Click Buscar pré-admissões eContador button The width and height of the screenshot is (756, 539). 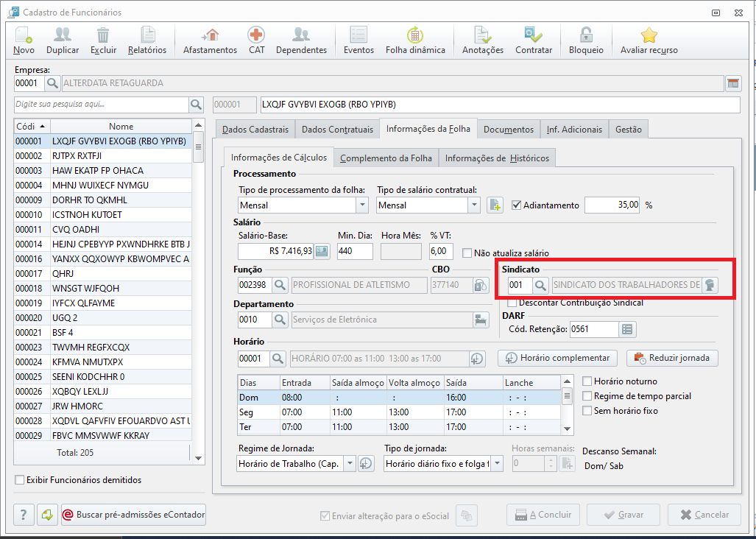(133, 515)
